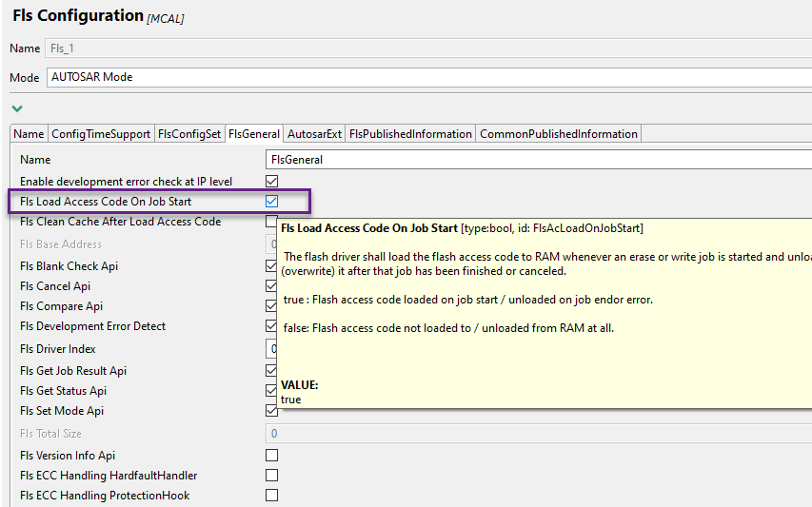The image size is (812, 507).
Task: Click the tooltip VALUE: heading
Action: coord(299,385)
